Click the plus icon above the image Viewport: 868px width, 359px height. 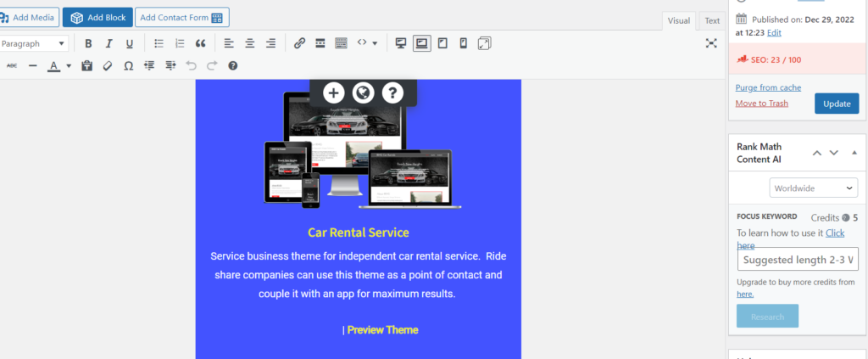coord(334,93)
